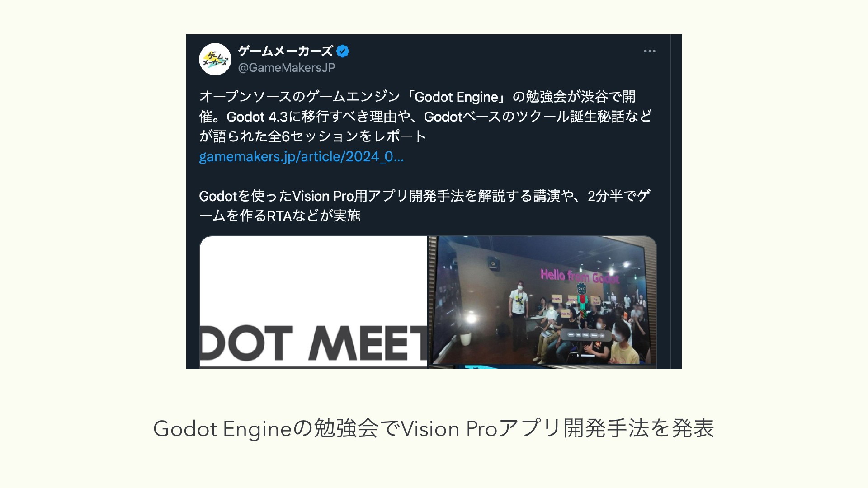Click the paragraph about Vision Pro apps
This screenshot has width=868, height=488.
[425, 206]
